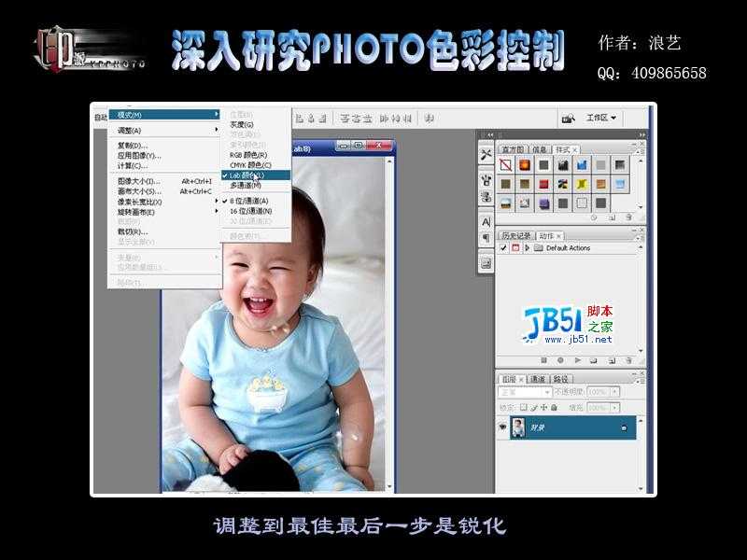Toggle the lock transparent pixels icon
Screen dimensions: 747x560
click(523, 408)
